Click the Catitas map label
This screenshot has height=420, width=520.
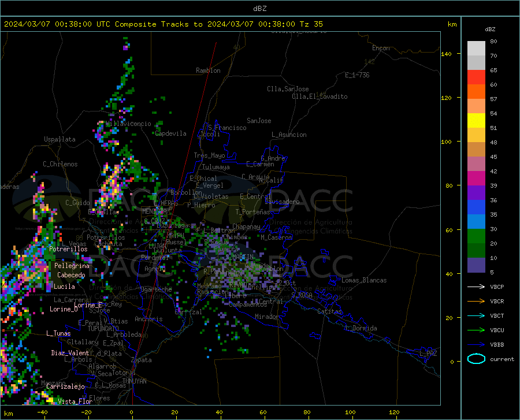tap(330, 311)
